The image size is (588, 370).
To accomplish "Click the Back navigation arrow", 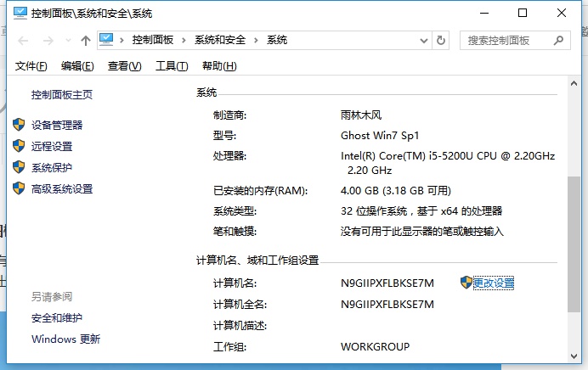I will point(23,41).
